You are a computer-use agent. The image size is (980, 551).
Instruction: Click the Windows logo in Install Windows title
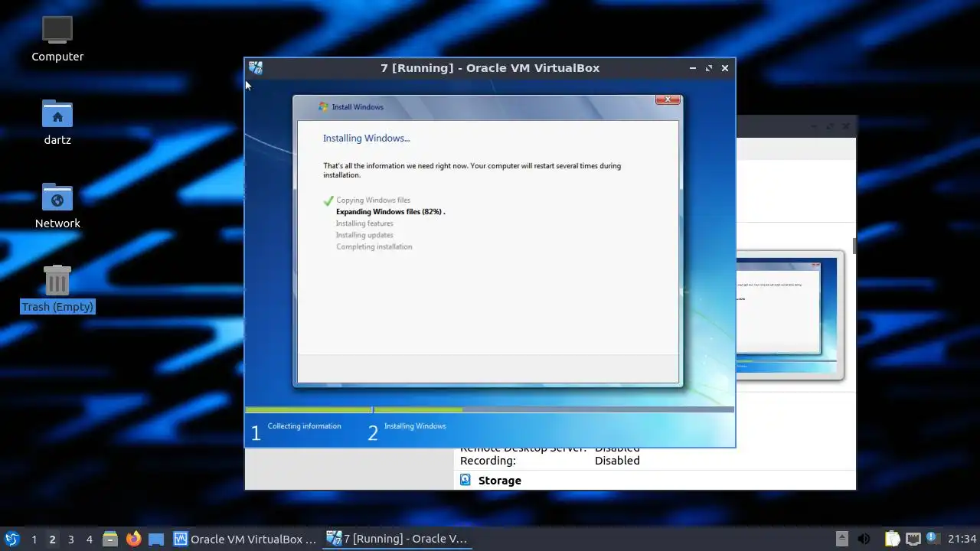pos(323,107)
